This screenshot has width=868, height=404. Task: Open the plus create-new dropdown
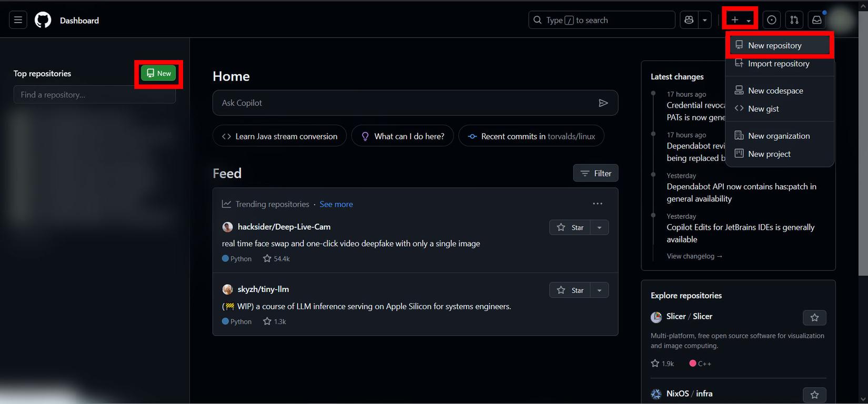click(x=740, y=20)
